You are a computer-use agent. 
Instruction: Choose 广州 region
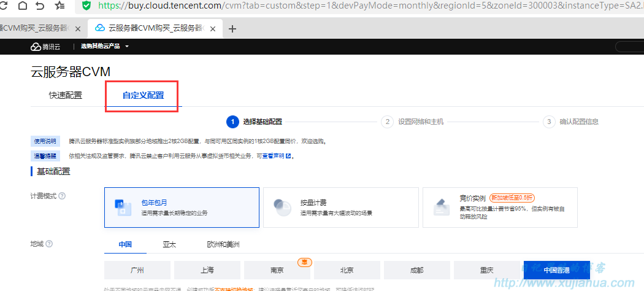point(137,270)
